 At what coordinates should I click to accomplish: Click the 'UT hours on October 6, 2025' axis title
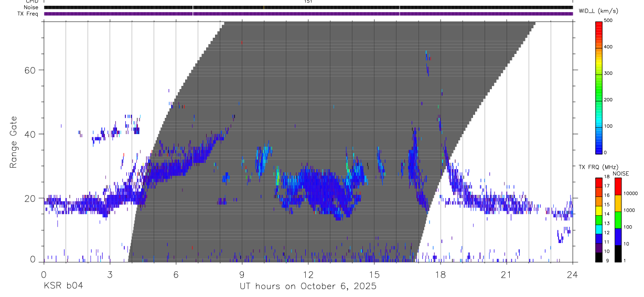(308, 286)
